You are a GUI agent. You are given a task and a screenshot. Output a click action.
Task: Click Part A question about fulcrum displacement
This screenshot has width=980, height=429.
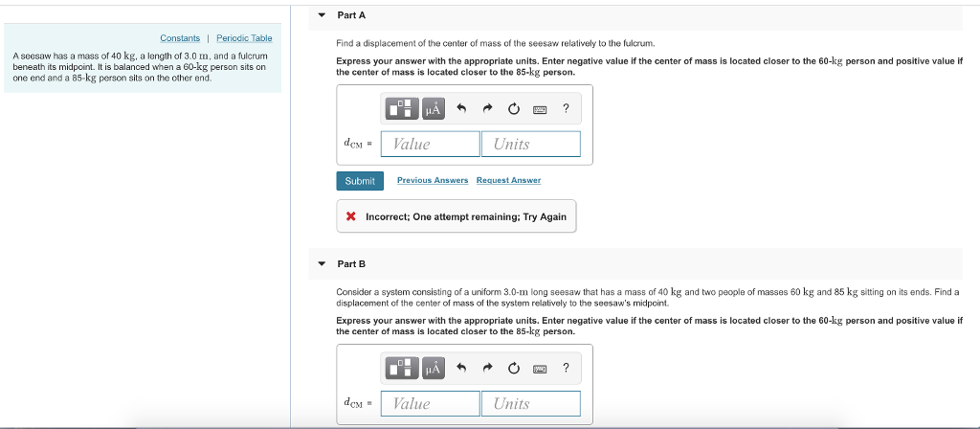[x=495, y=43]
